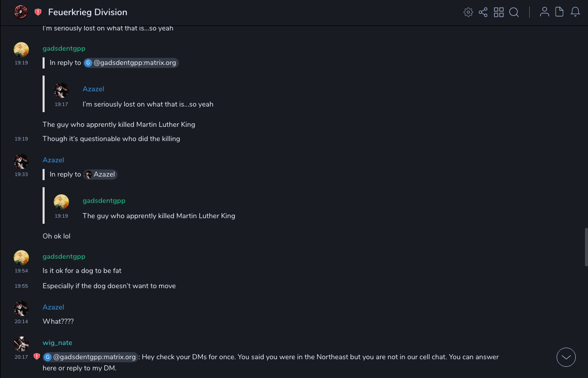The height and width of the screenshot is (378, 588).
Task: Open notifications bell icon
Action: click(575, 12)
